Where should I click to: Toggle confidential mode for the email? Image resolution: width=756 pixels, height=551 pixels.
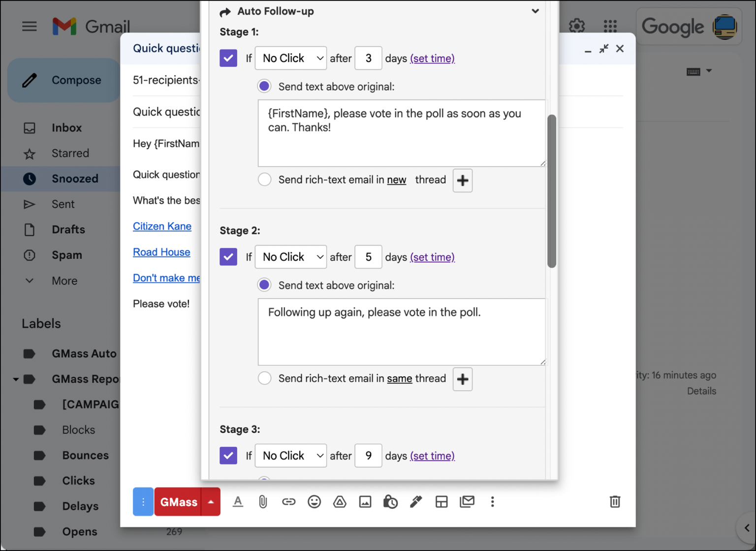(x=390, y=501)
